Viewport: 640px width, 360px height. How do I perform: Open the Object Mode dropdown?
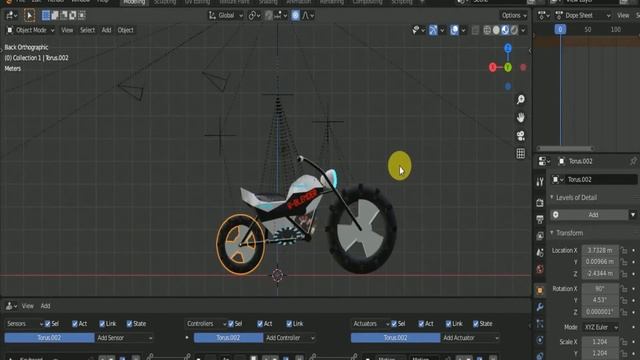pyautogui.click(x=31, y=30)
